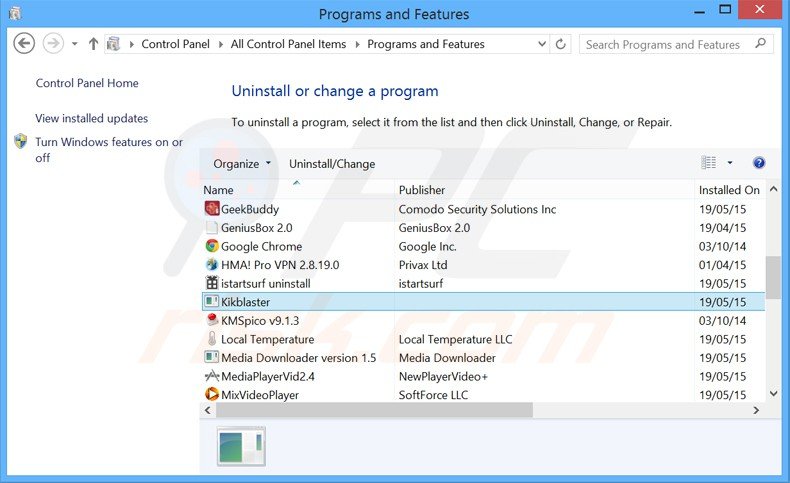790x483 pixels.
Task: Open View installed updates link
Action: [92, 118]
